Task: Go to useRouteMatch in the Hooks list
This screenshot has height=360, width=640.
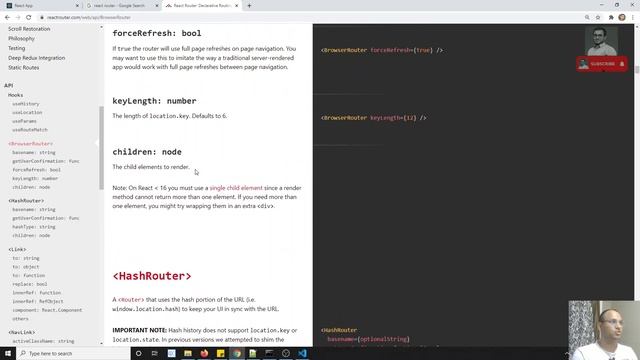Action: [x=30, y=130]
